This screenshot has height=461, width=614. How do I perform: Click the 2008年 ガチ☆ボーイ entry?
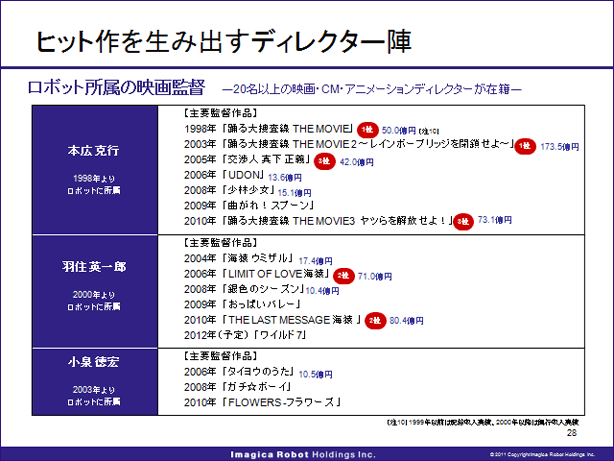(x=238, y=387)
